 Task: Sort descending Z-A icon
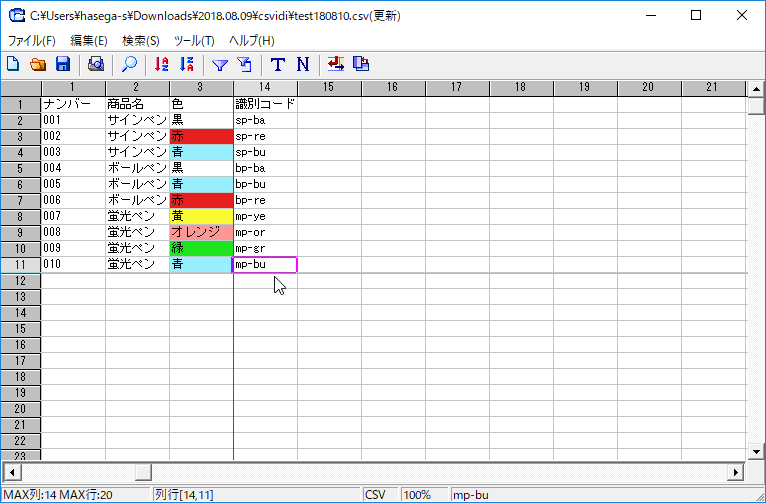[187, 64]
